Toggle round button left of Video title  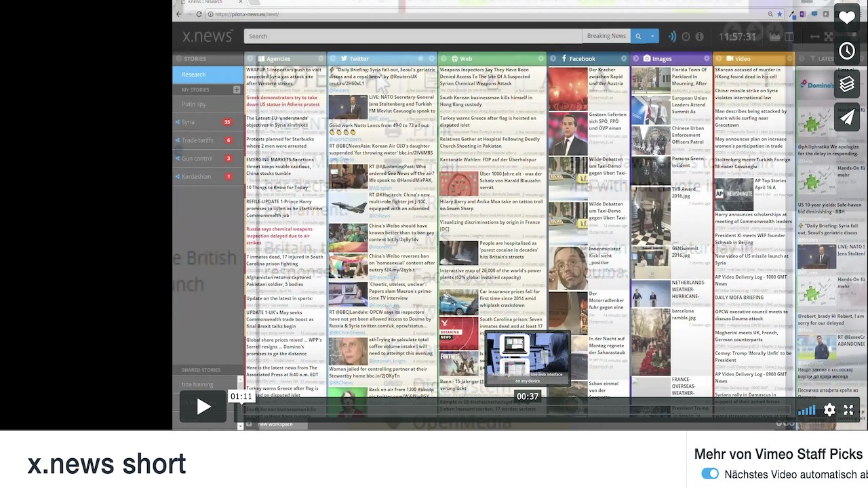[717, 59]
